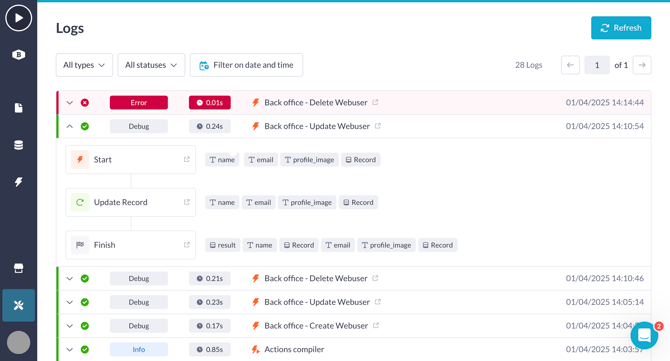670x361 pixels.
Task: Open the data models database icon
Action: (18, 145)
